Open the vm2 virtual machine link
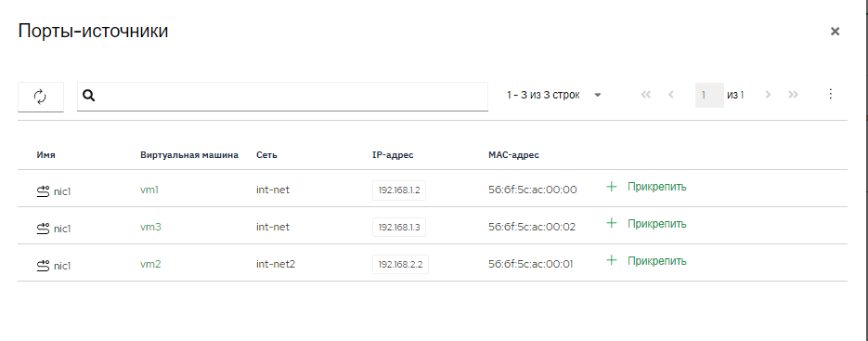The image size is (868, 341). click(x=150, y=264)
